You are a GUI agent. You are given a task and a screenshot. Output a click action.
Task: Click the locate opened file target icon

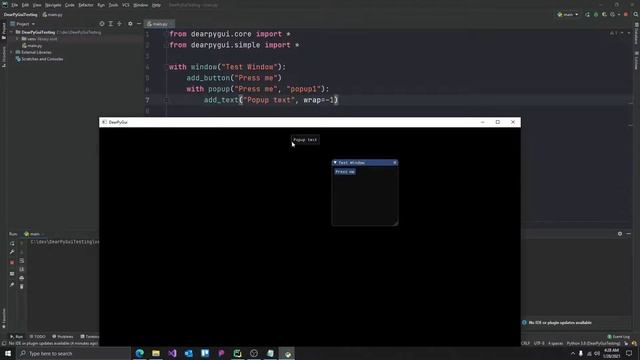(x=102, y=24)
